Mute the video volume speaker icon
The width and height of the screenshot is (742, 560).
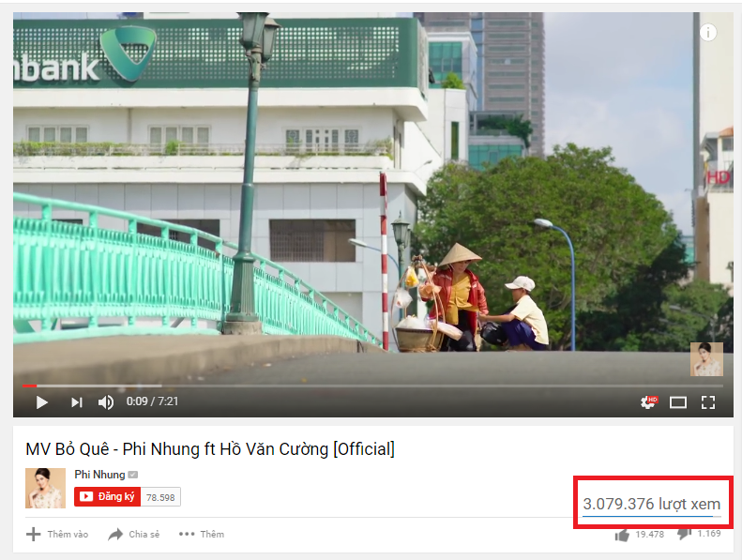pyautogui.click(x=105, y=402)
